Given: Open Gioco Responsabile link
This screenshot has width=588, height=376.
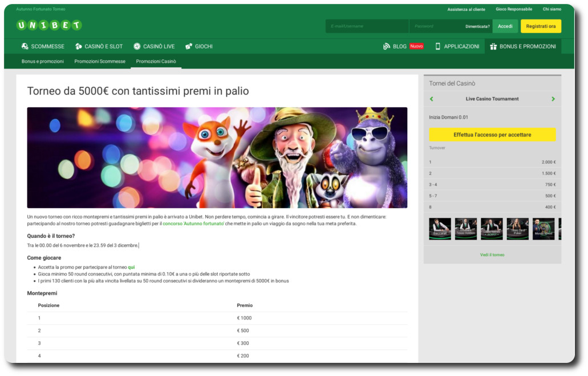Looking at the screenshot, I should (x=514, y=9).
